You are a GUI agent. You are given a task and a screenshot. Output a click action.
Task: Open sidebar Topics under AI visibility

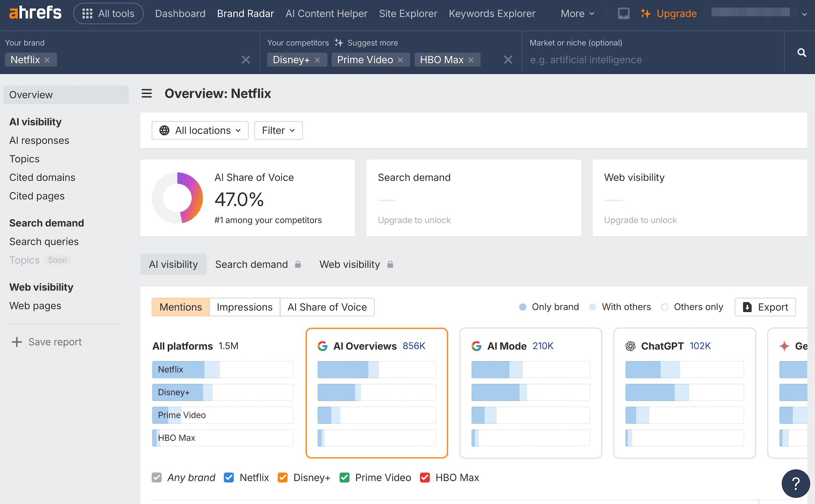[x=25, y=159]
